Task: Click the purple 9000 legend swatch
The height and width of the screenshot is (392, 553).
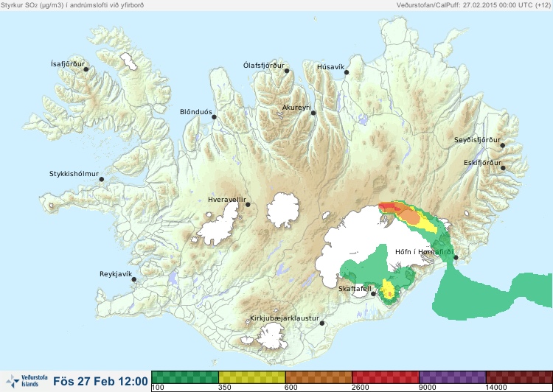Action: 453,377
